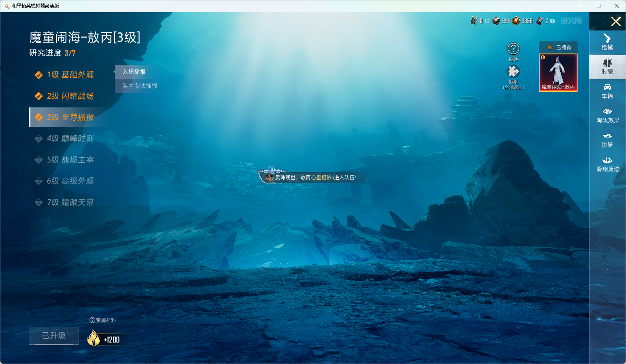Open the 说明 help question-mark icon
Viewport: 626px width, 364px height.
click(x=513, y=49)
